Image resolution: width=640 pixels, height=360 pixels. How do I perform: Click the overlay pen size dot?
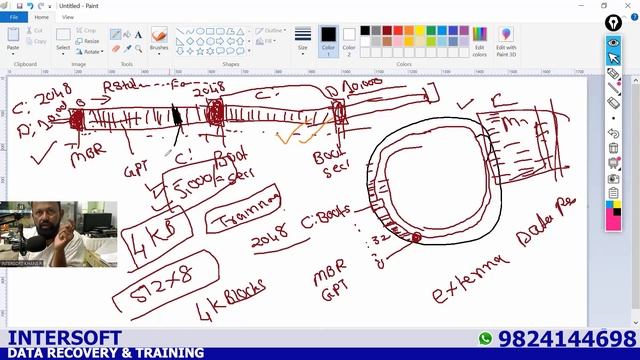(613, 118)
